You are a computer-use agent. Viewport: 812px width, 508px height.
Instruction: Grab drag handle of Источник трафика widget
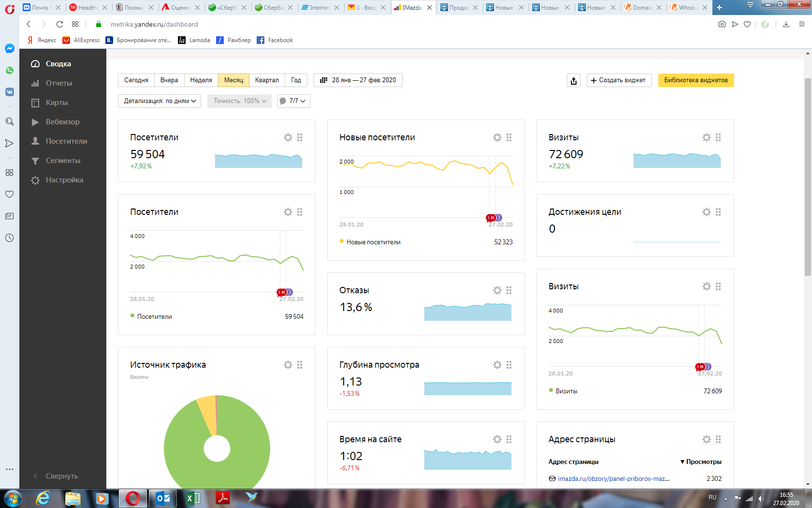coord(300,365)
